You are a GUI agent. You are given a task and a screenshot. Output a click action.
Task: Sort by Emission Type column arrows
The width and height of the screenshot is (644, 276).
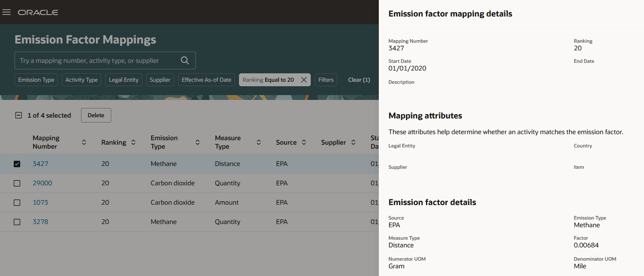pyautogui.click(x=197, y=142)
